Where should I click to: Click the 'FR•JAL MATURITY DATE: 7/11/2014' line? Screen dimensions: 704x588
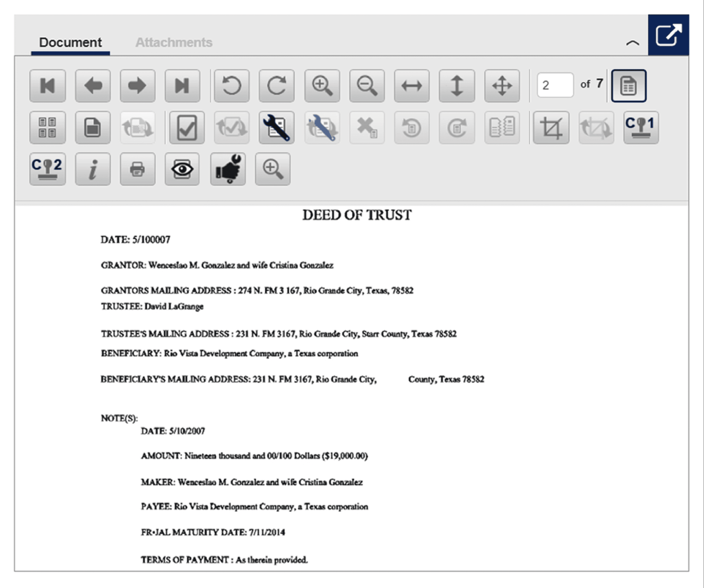click(213, 532)
